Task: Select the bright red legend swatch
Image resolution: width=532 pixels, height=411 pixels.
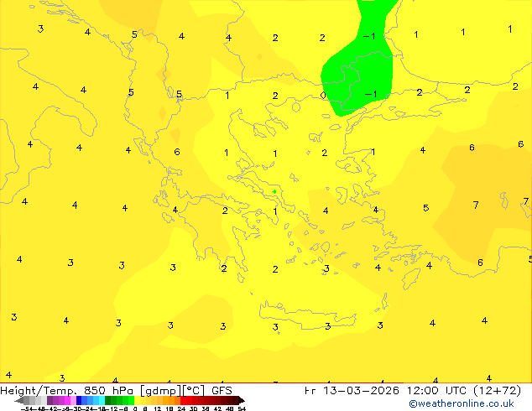Action: click(184, 400)
